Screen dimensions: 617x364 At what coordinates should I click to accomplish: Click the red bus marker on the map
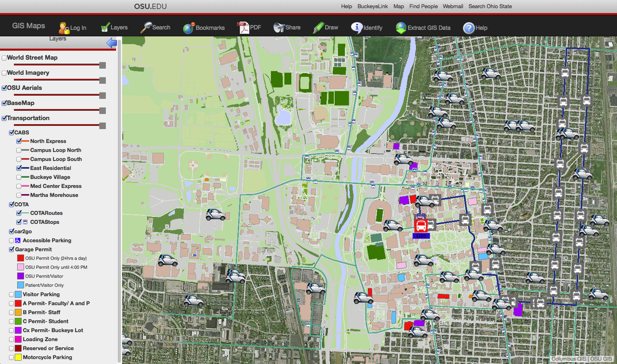(421, 226)
